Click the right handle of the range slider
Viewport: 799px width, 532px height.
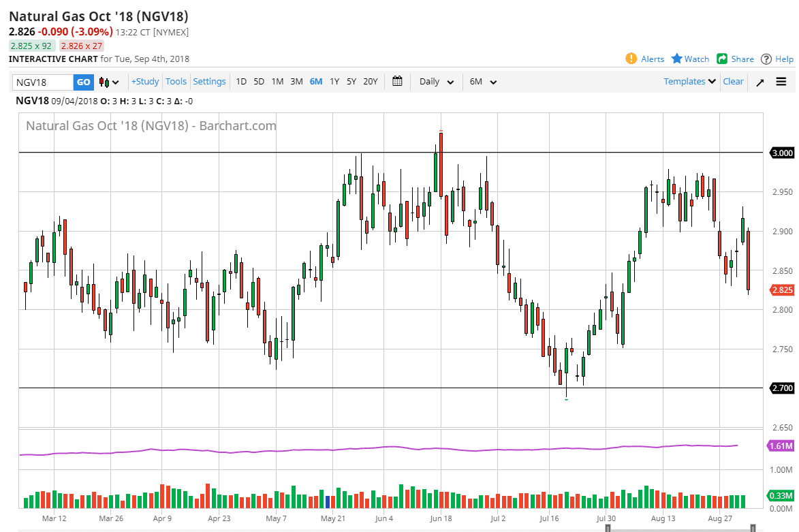[753, 528]
